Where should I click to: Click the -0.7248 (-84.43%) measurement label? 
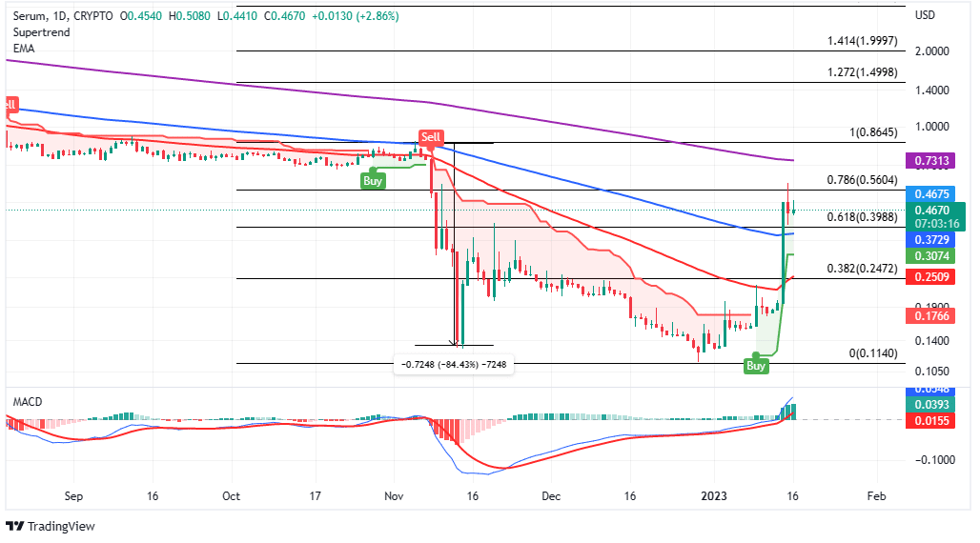454,364
